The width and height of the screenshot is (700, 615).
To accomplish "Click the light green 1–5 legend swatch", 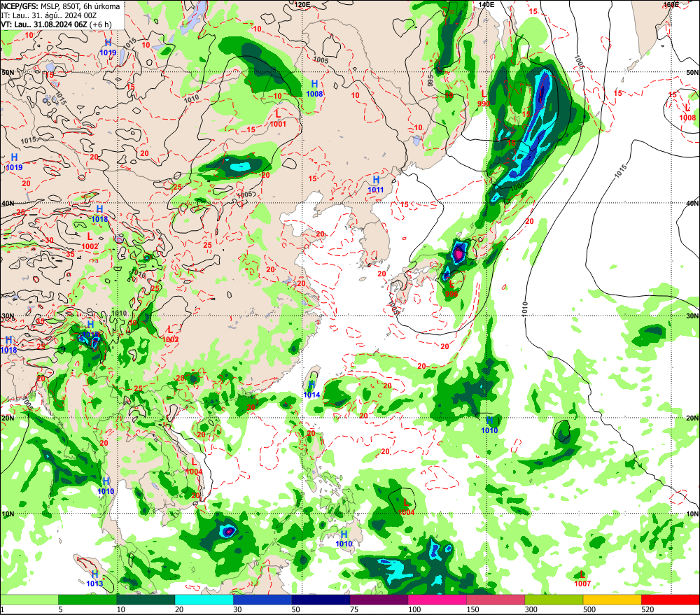I will pyautogui.click(x=29, y=600).
